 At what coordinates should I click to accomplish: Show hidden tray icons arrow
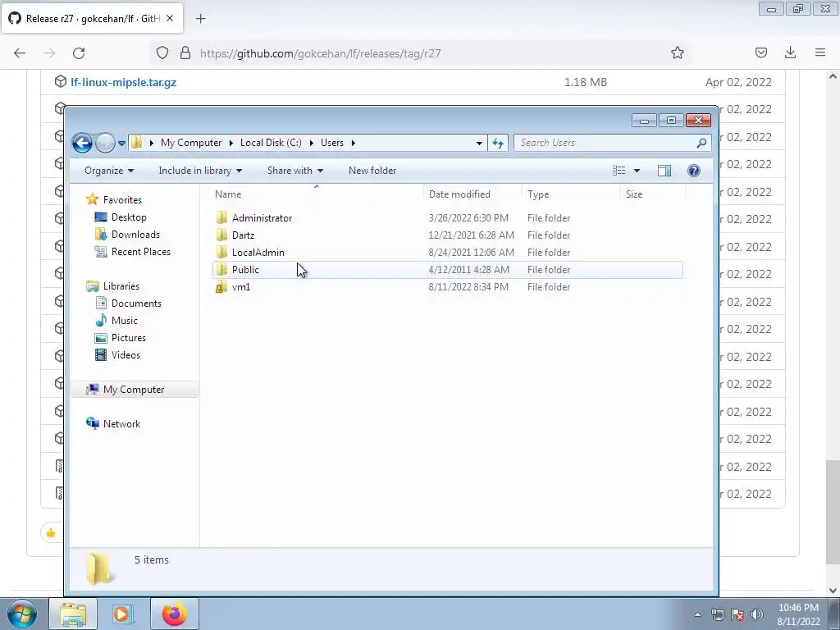tap(697, 615)
